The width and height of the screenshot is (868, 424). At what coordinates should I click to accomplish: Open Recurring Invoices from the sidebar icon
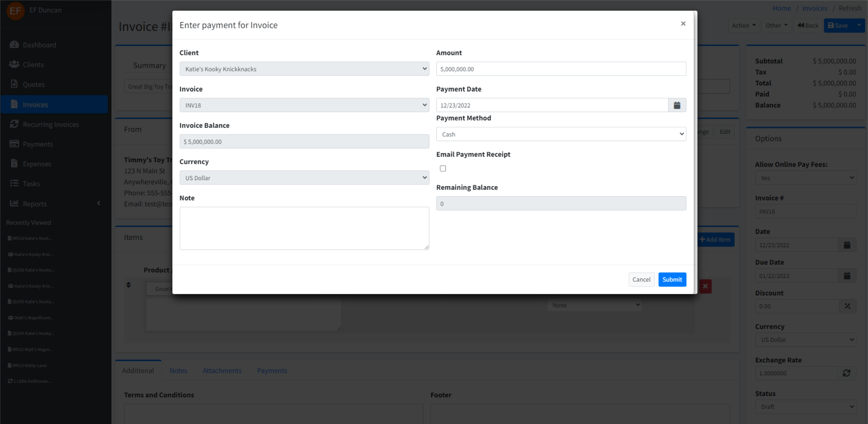[14, 124]
